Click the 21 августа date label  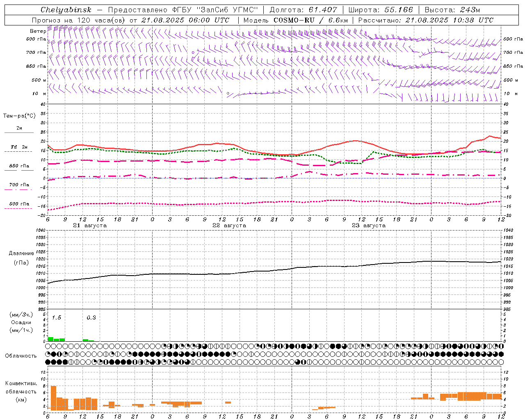pos(90,226)
